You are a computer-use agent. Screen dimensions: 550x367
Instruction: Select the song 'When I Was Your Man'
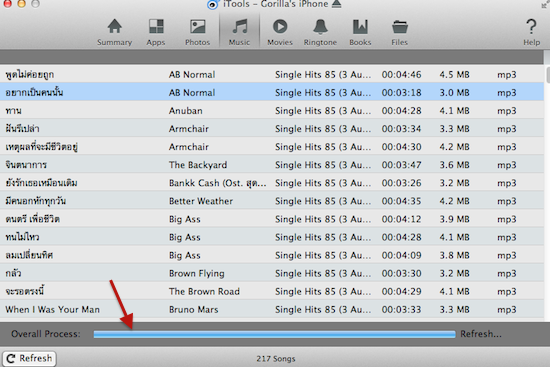(x=53, y=309)
